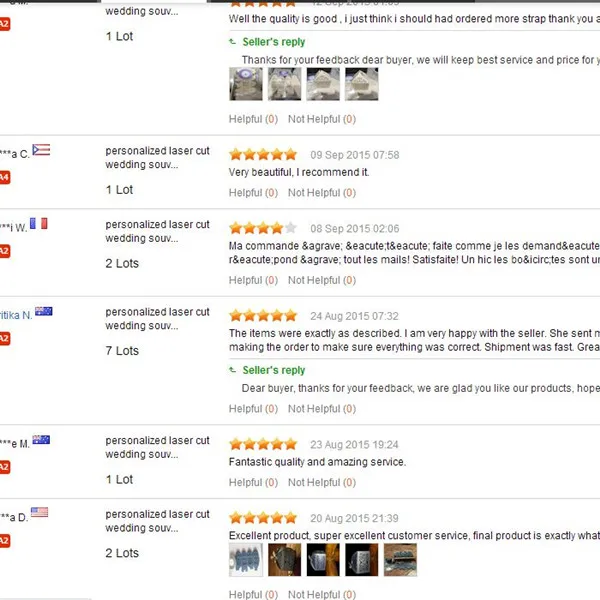This screenshot has width=600, height=600.
Task: Click the five-star rating on 09 Sep review
Action: pyautogui.click(x=263, y=155)
